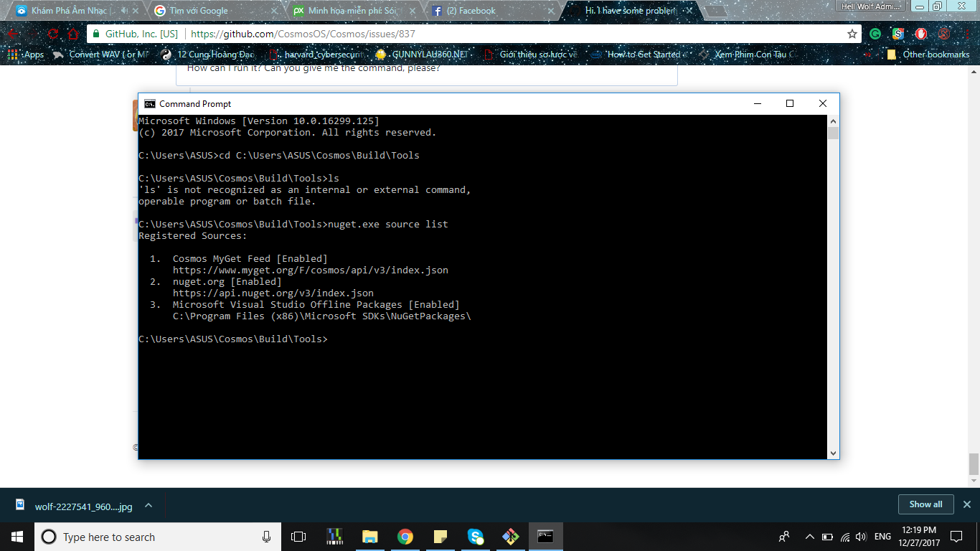Open the How to Get Started bookmark
This screenshot has height=551, width=980.
[x=639, y=55]
